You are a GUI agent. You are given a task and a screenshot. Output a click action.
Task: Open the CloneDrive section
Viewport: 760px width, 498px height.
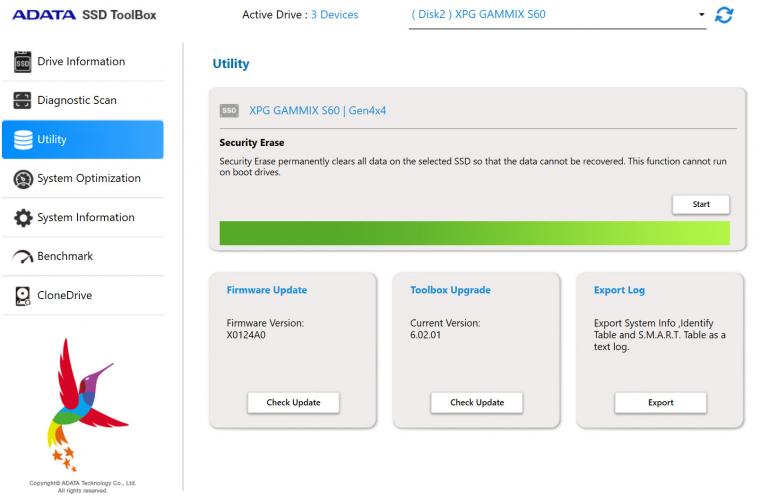[x=83, y=295]
